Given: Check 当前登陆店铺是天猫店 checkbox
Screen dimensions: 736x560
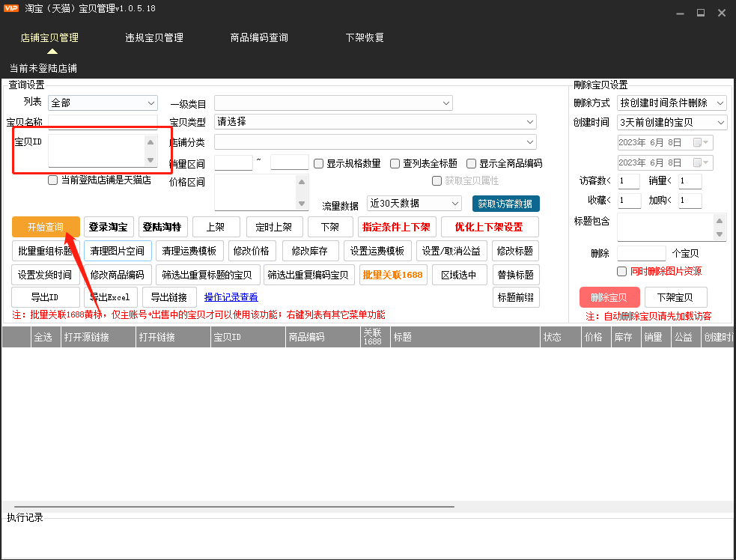Looking at the screenshot, I should (x=53, y=180).
